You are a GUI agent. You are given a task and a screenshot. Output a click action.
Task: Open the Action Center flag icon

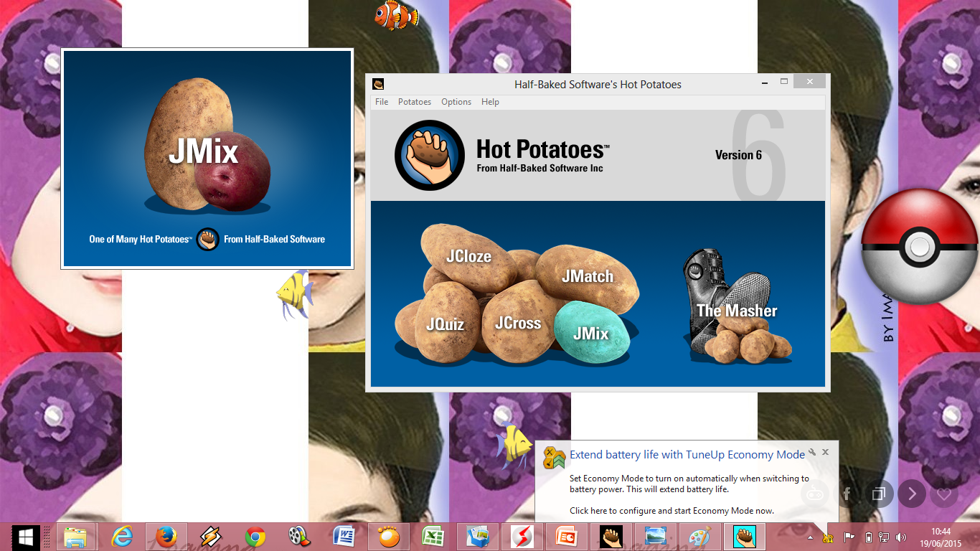point(849,537)
